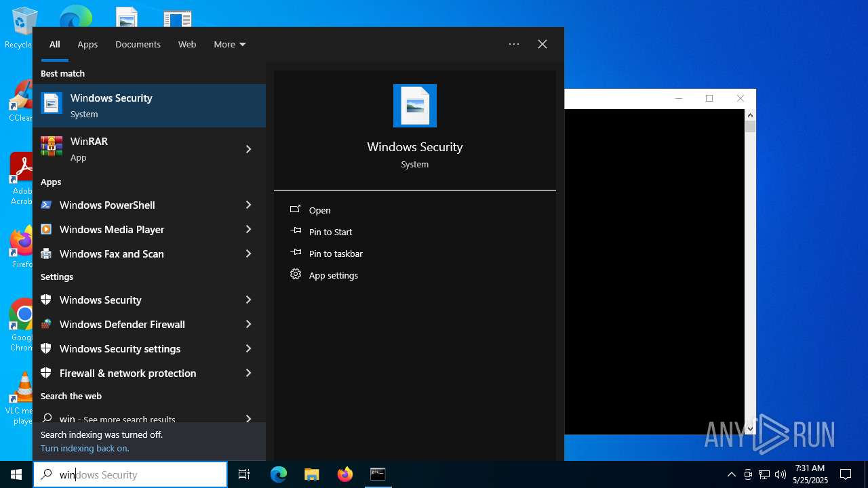Switch to the Documents search tab
The image size is (868, 488).
[138, 44]
